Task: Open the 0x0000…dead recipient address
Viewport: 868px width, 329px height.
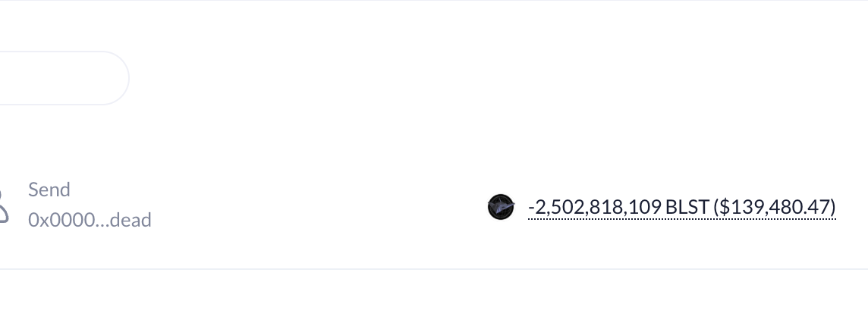Action: coord(90,220)
